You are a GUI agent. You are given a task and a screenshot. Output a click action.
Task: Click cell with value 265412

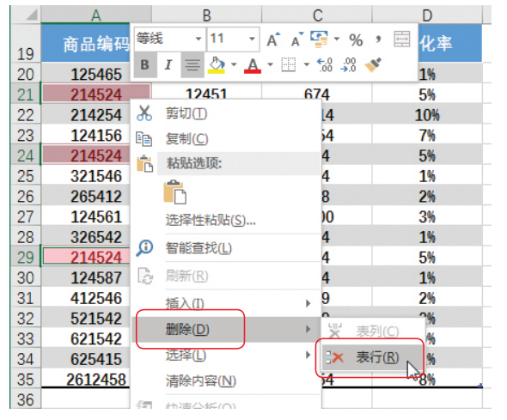click(x=86, y=196)
